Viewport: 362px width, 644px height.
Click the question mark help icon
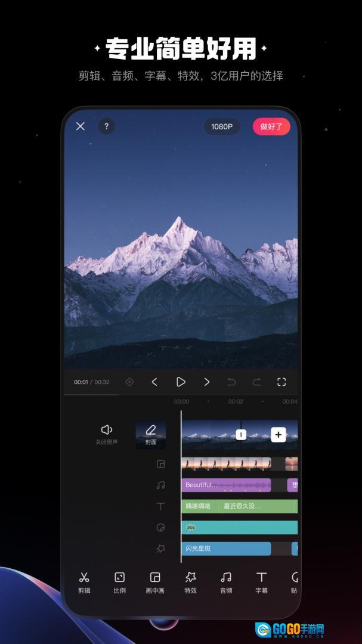(x=106, y=126)
